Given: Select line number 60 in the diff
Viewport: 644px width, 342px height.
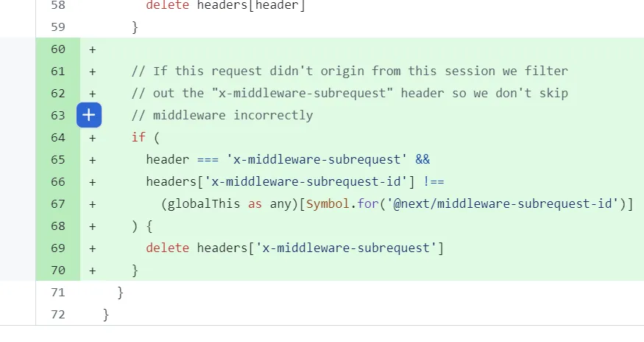Looking at the screenshot, I should [58, 49].
